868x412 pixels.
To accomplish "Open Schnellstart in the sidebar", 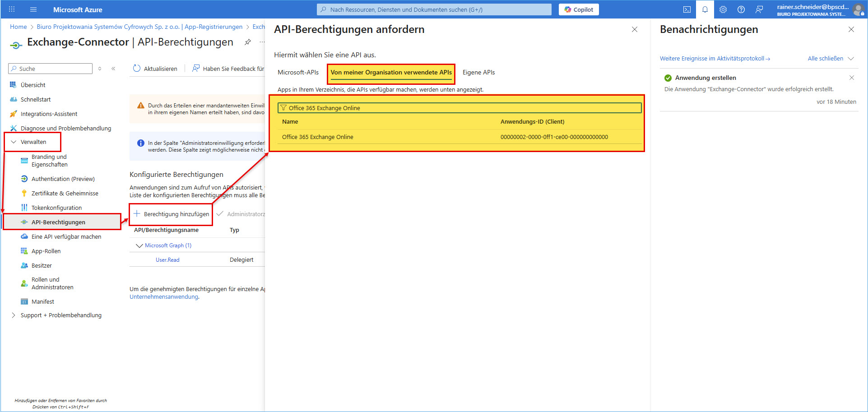I will [x=36, y=99].
